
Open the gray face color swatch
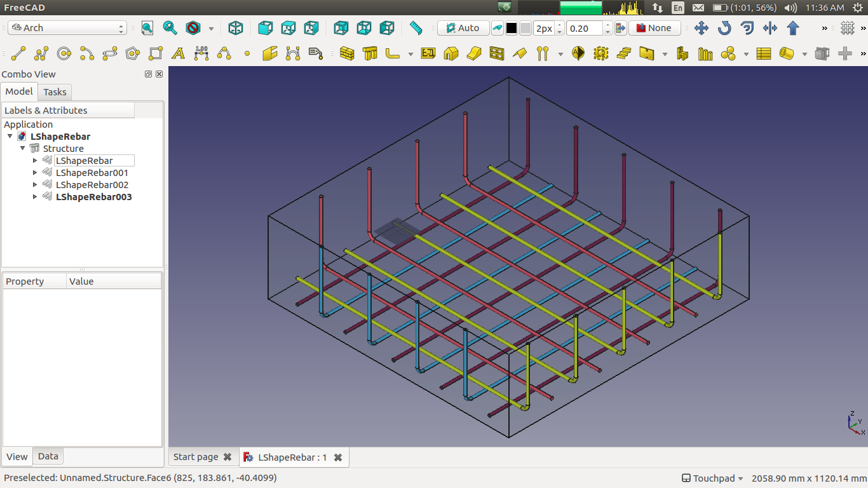[526, 28]
